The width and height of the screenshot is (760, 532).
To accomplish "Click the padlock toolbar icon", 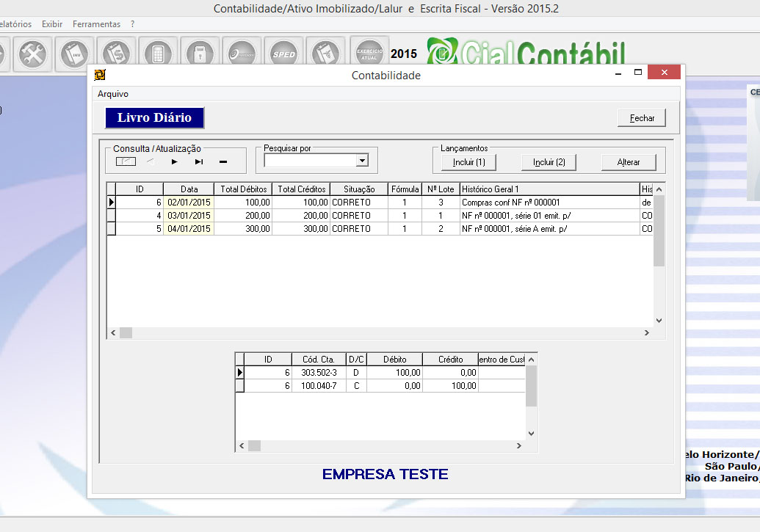I will [199, 54].
